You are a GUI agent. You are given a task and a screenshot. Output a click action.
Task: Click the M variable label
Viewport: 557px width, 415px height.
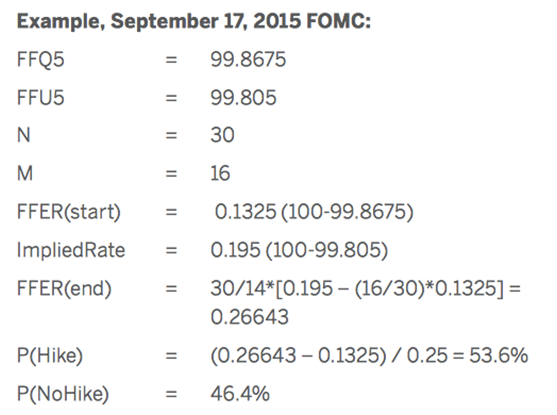25,173
